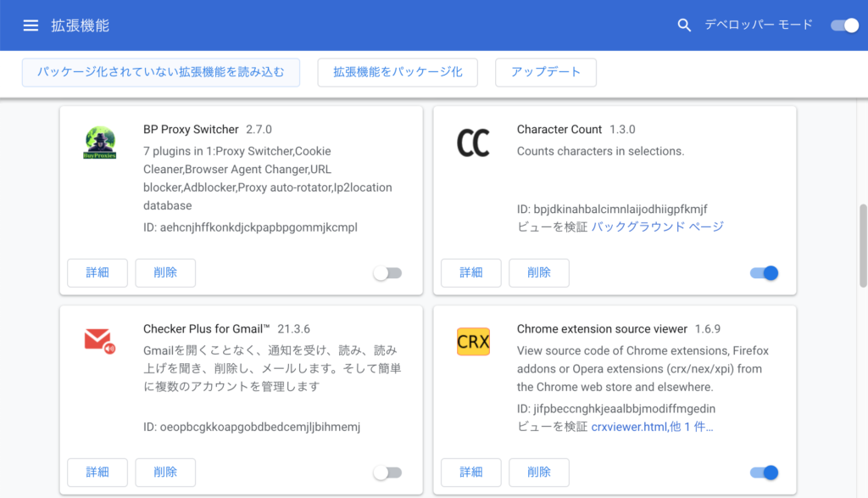Click 'Counts characters in selections.' description
Screen dimensions: 868x498
[601, 151]
